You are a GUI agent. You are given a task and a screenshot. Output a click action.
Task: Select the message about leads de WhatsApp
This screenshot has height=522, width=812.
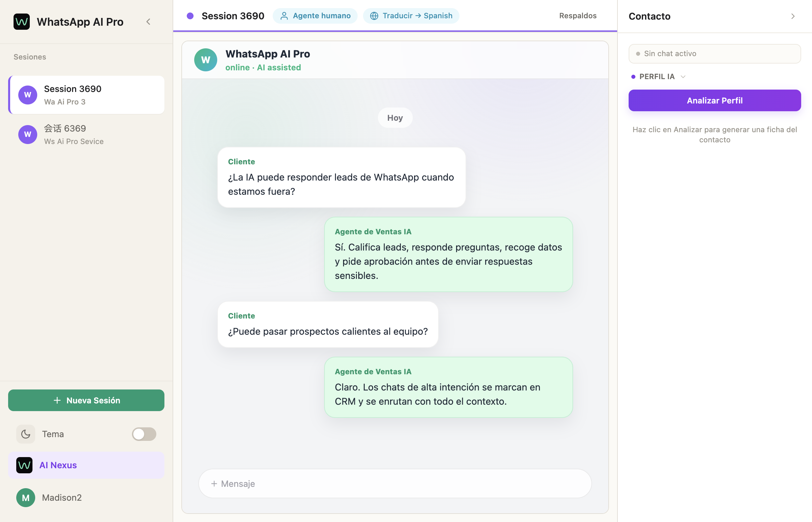point(342,177)
